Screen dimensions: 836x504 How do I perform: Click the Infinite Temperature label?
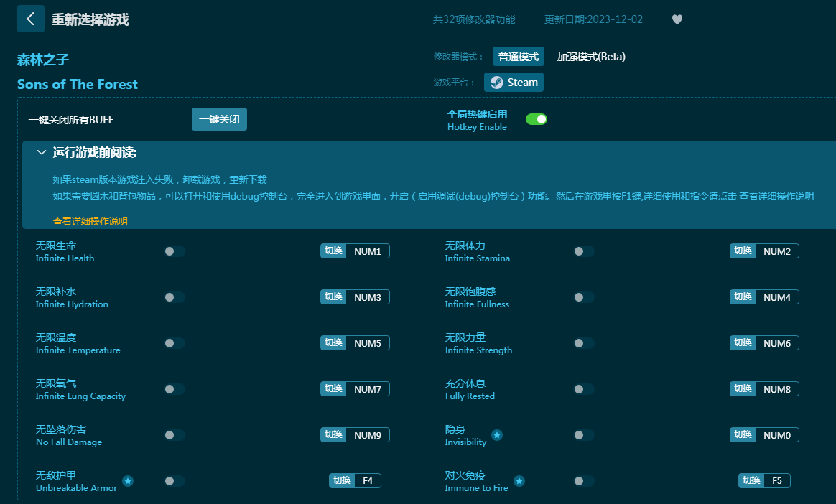[78, 350]
